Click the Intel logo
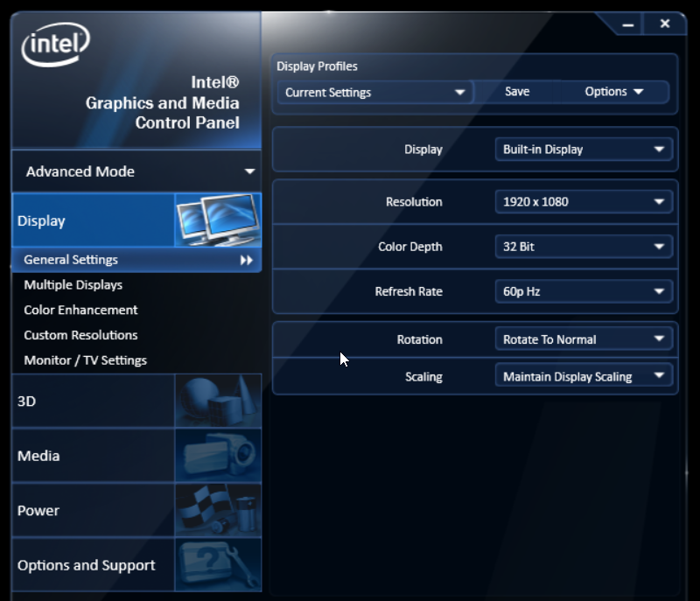Screen dimensions: 700x601 point(56,45)
